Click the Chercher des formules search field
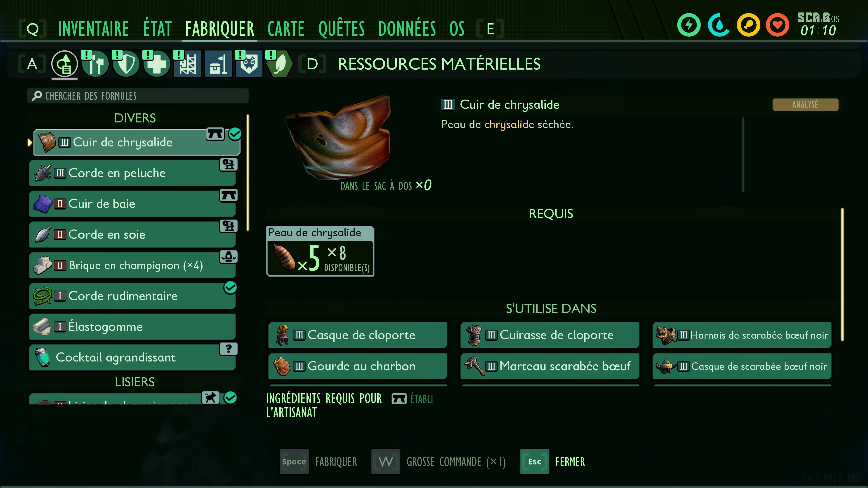 pyautogui.click(x=138, y=96)
